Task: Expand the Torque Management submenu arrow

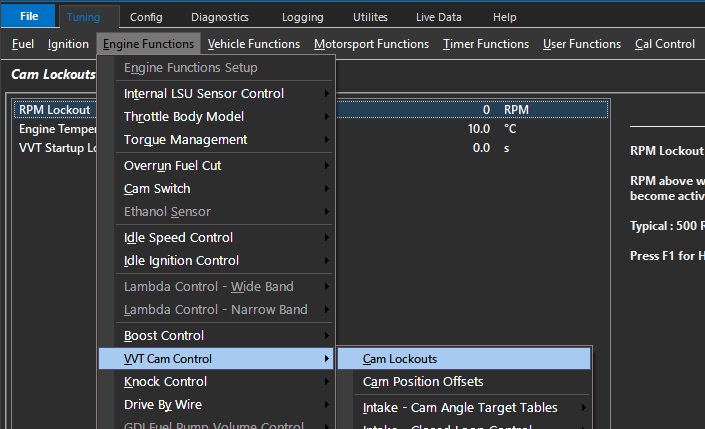Action: [x=327, y=140]
